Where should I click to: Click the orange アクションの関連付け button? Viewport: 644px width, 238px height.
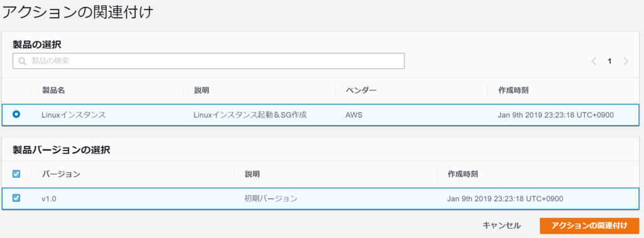(589, 225)
